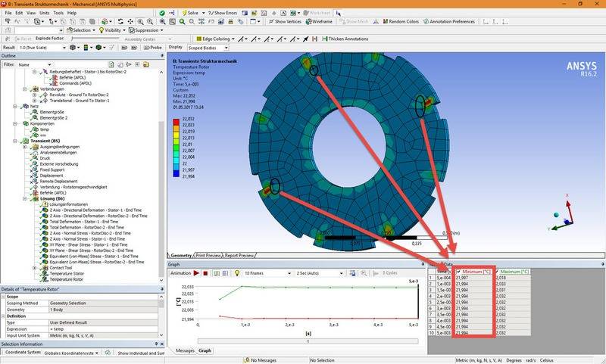Switch to the Graph tab
Screen dimensions: 606x364
205,350
